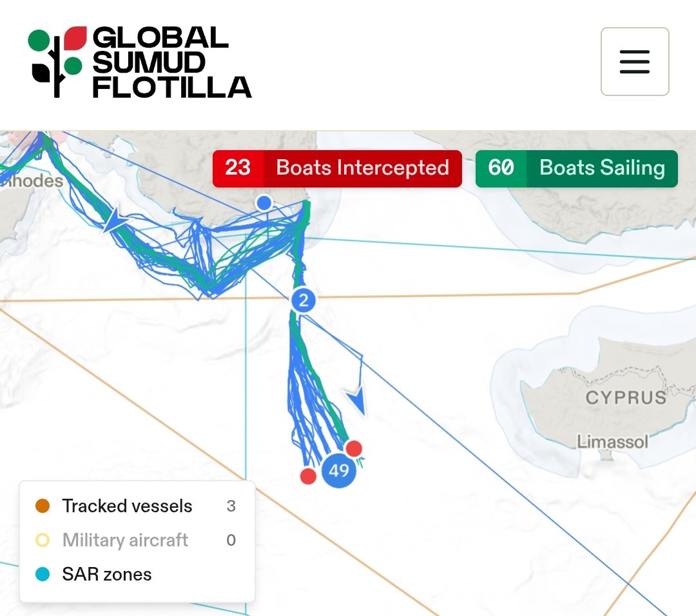Screen dimensions: 696x616
Task: Click the Rhodes label on the map
Action: click(32, 181)
